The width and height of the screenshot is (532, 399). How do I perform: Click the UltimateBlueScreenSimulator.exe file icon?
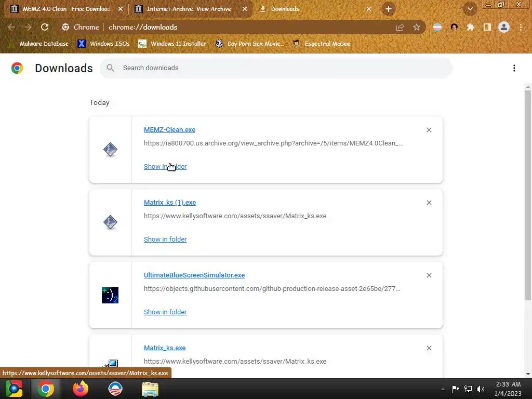(110, 295)
